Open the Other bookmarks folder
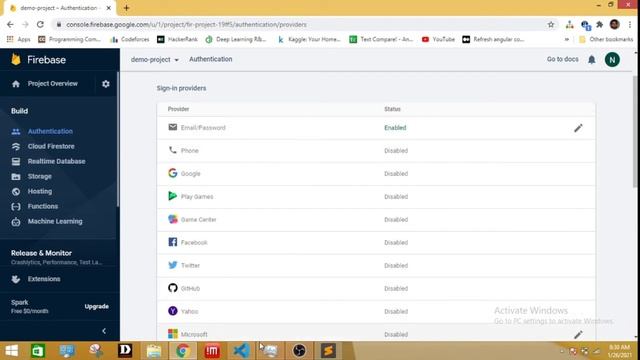The height and width of the screenshot is (360, 640). point(606,39)
